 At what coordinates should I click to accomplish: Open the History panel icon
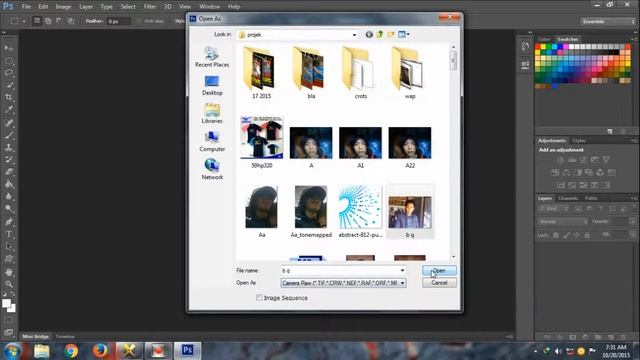(x=525, y=47)
